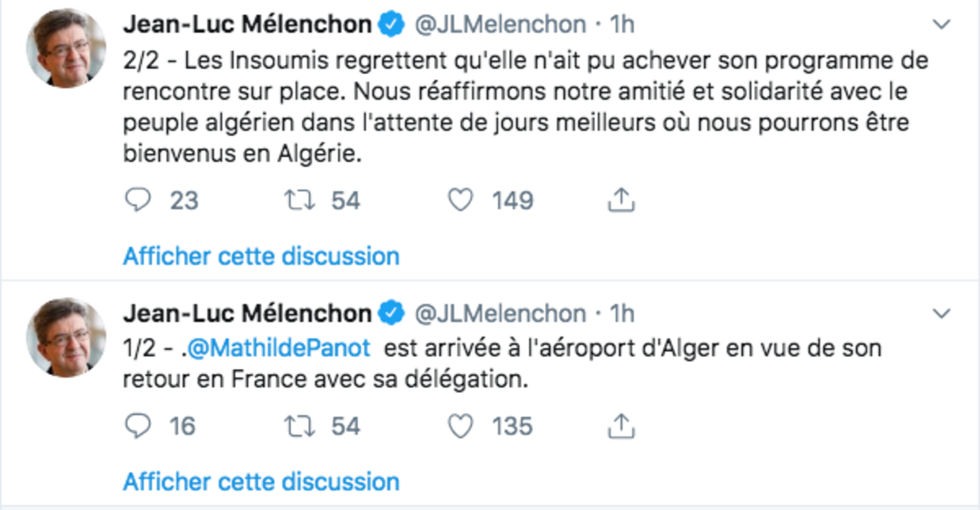Click the author name on the first tweet

(247, 24)
